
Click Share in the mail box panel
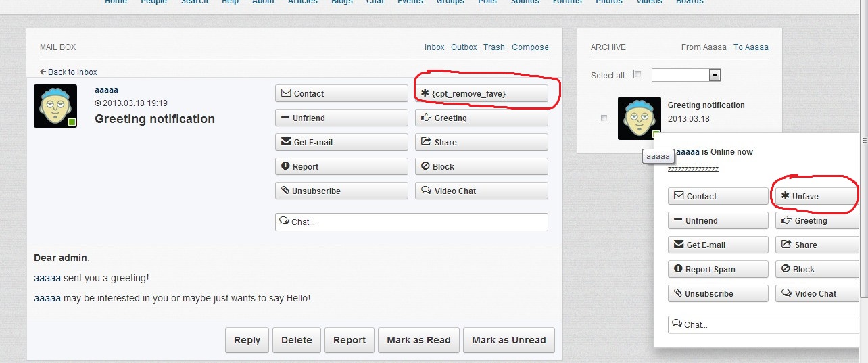[x=481, y=142]
